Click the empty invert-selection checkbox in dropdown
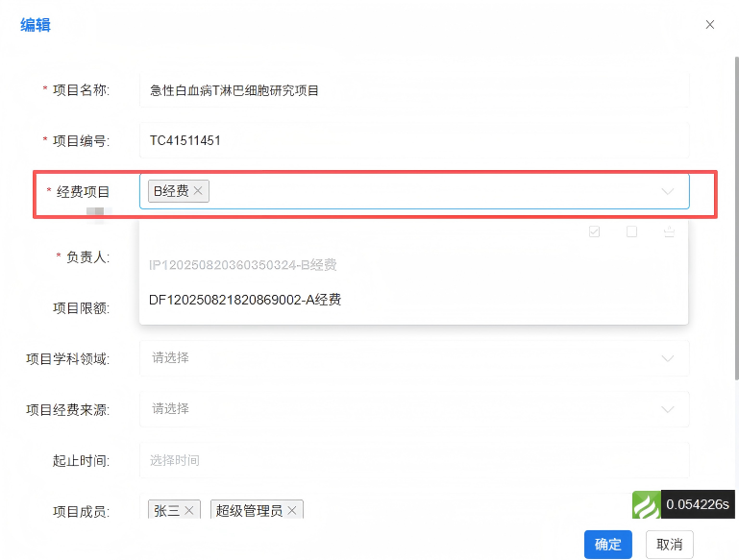739x560 pixels. pyautogui.click(x=631, y=231)
